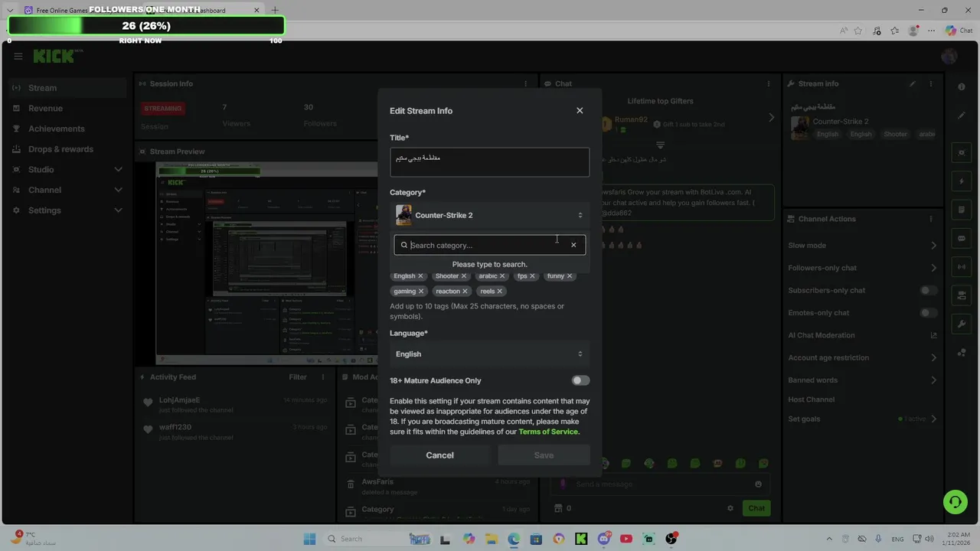Expand the Channel sidebar section

(67, 190)
